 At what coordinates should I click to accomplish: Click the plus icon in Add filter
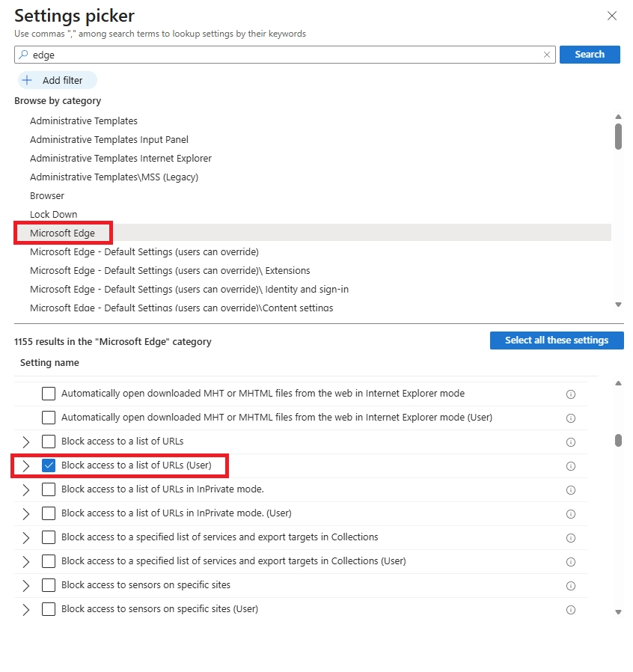27,80
